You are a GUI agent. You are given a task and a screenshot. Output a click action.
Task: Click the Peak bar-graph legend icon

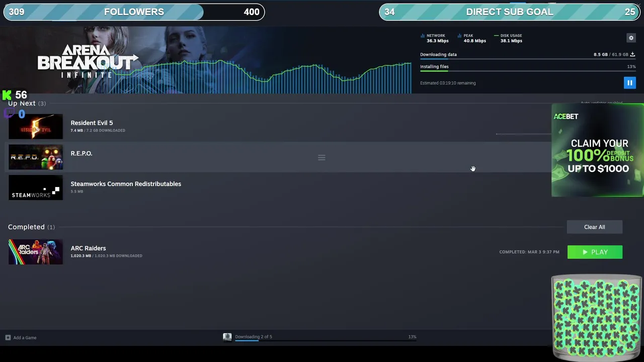[459, 36]
